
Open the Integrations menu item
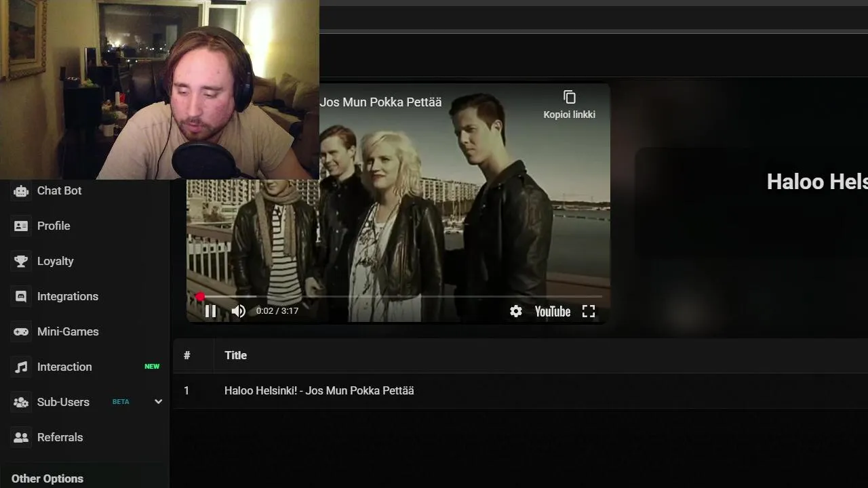pos(67,296)
